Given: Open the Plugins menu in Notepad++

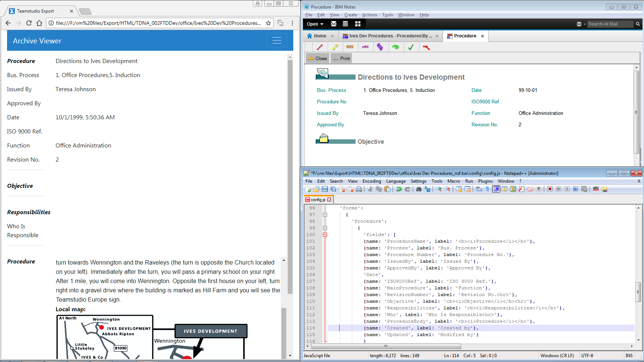Looking at the screenshot, I should pos(485,181).
